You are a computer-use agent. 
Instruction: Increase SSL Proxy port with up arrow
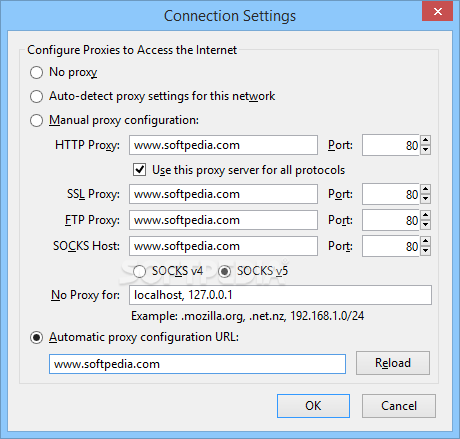425,189
